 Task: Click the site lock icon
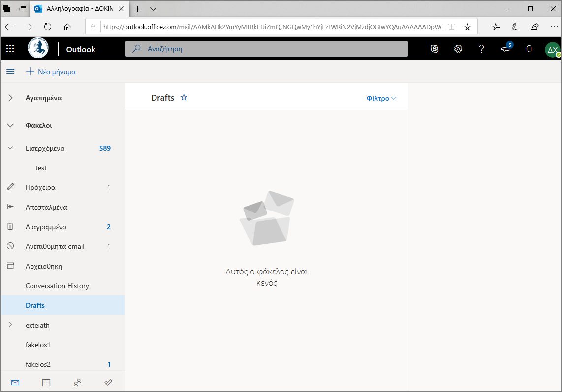point(93,27)
